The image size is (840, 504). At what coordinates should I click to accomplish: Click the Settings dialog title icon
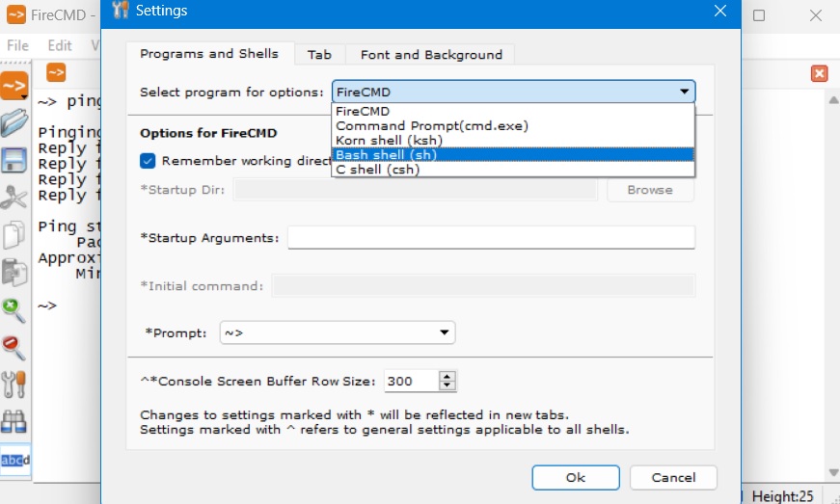coord(121,10)
